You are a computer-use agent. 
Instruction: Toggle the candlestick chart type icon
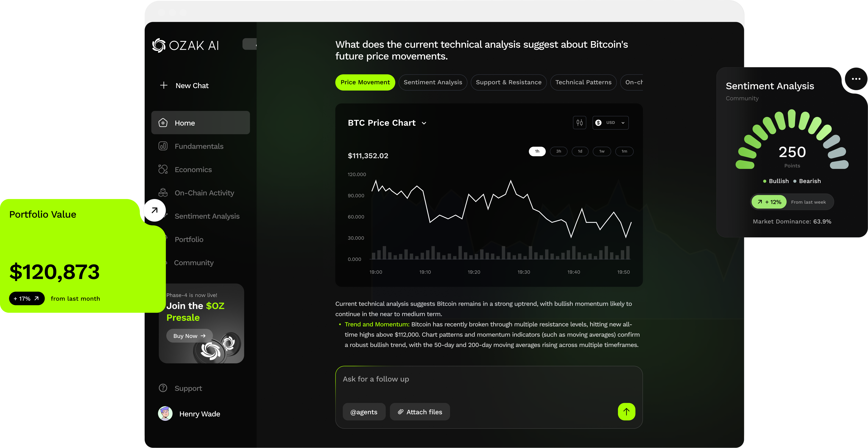(x=579, y=123)
